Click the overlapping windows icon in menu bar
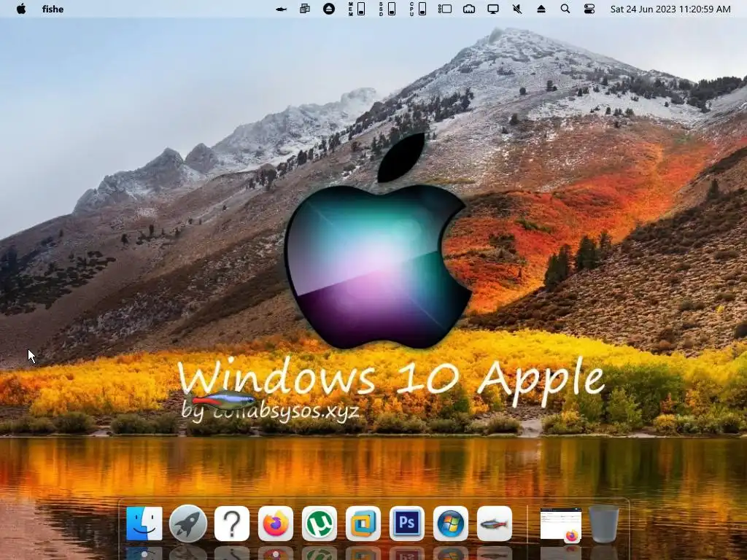747x560 pixels. tap(305, 9)
